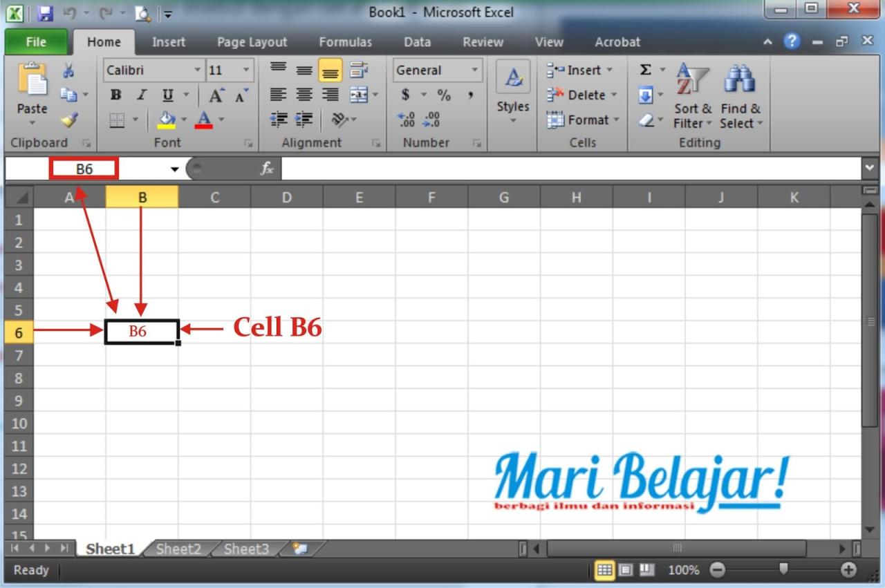885x588 pixels.
Task: Open Sort & Filter menu
Action: click(x=693, y=96)
